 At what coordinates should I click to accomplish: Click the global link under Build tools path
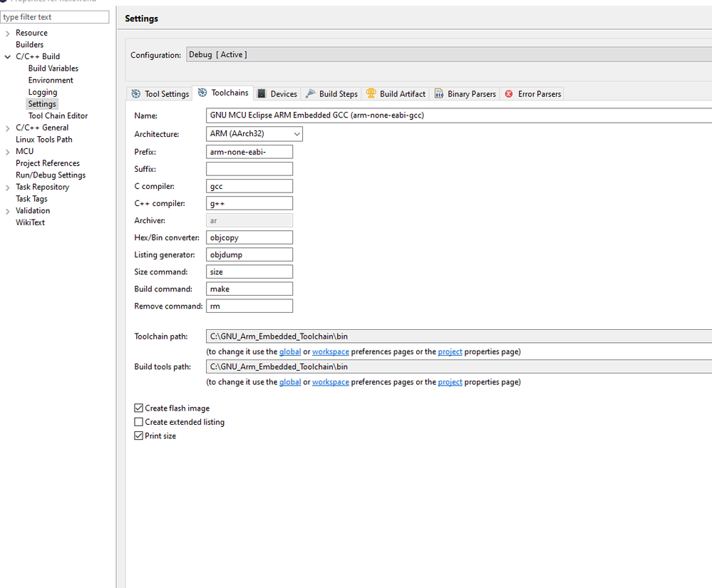pos(289,382)
